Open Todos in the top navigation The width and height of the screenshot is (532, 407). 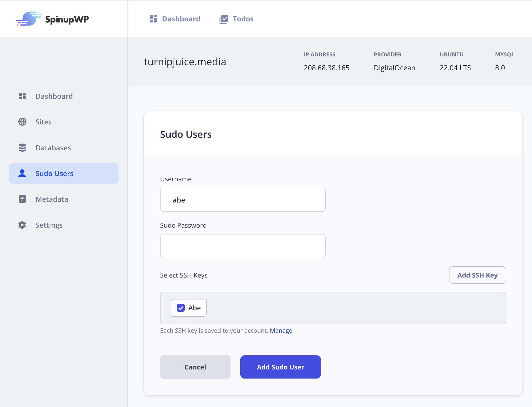tap(236, 19)
